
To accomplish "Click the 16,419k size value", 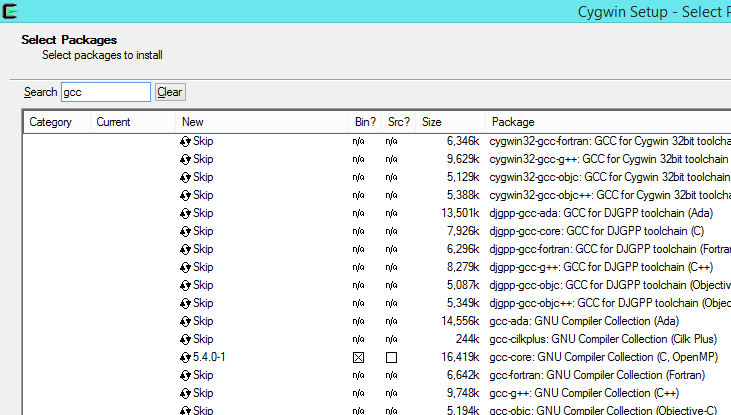I will 460,357.
